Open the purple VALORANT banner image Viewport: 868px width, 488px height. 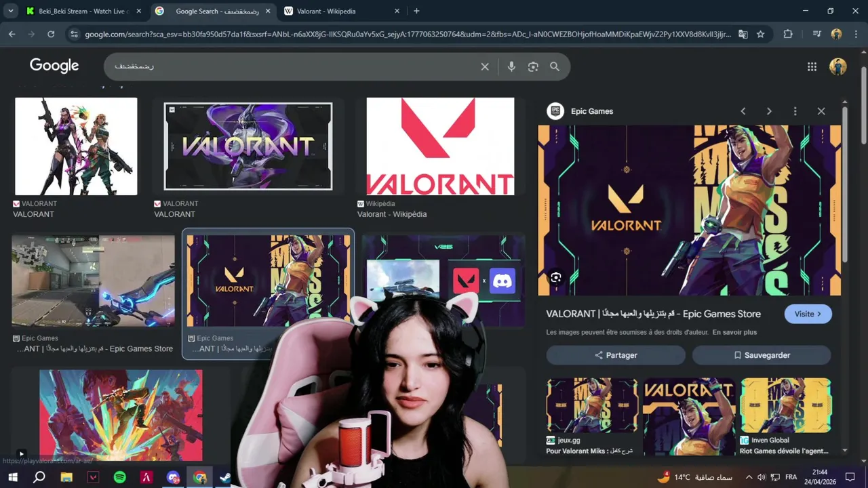point(248,146)
